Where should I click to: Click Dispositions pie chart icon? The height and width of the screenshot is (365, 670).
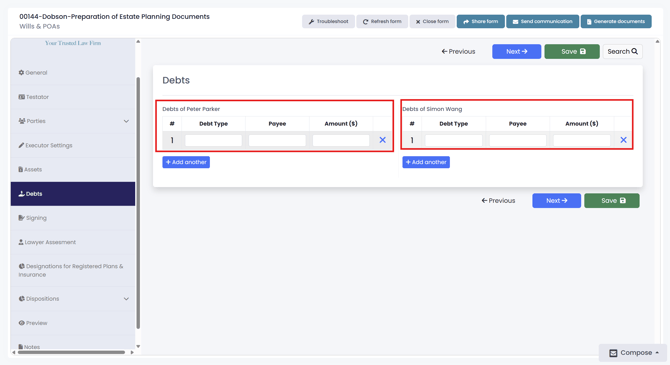tap(21, 299)
